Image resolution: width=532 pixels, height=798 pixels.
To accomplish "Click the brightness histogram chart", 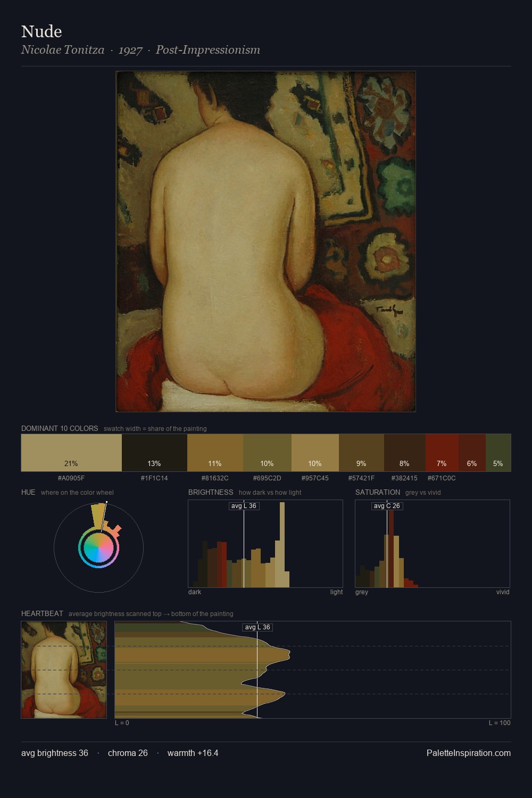I will [x=265, y=544].
